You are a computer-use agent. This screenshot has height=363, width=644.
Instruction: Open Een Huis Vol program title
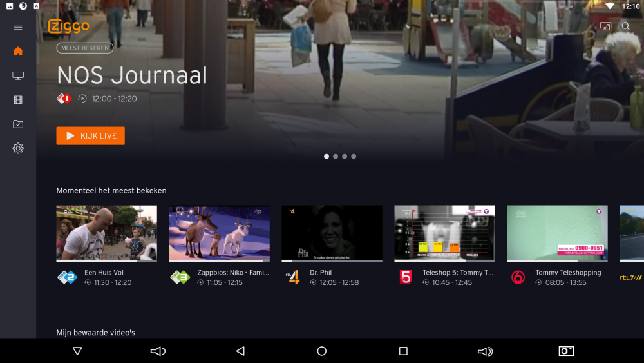coord(104,273)
